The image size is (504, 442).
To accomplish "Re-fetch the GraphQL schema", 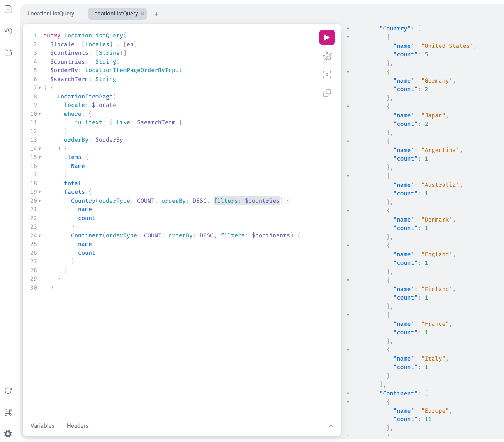I will (x=8, y=391).
